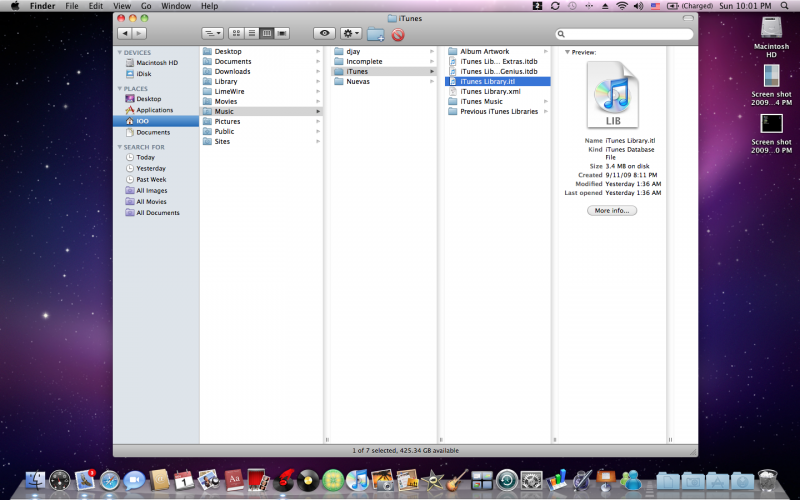Expand the Nuevas folder arrow
Image resolution: width=800 pixels, height=500 pixels.
pos(432,82)
